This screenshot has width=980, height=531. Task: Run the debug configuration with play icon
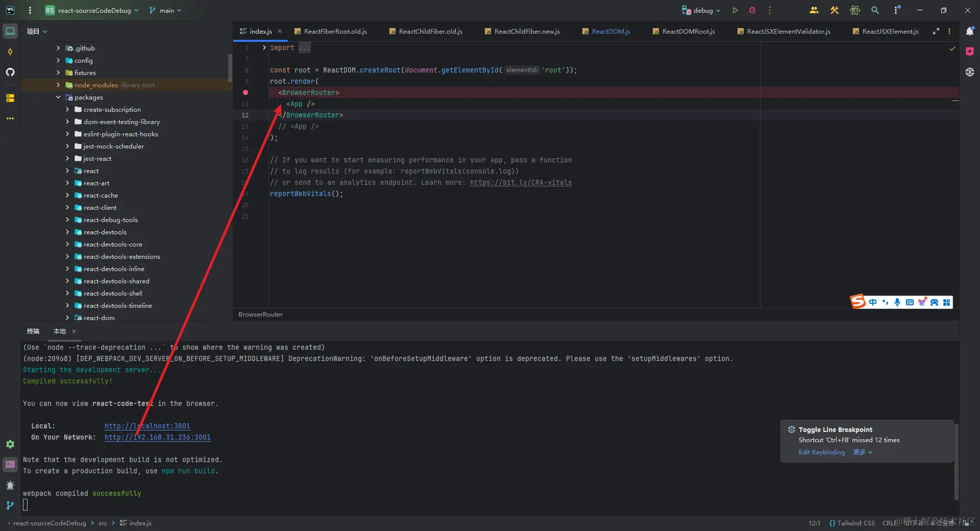[x=735, y=10]
